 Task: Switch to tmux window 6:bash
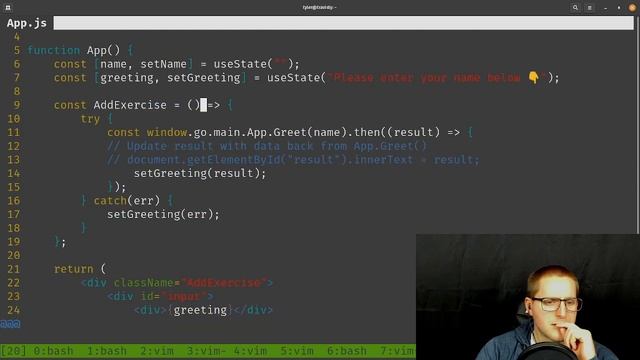(347, 351)
